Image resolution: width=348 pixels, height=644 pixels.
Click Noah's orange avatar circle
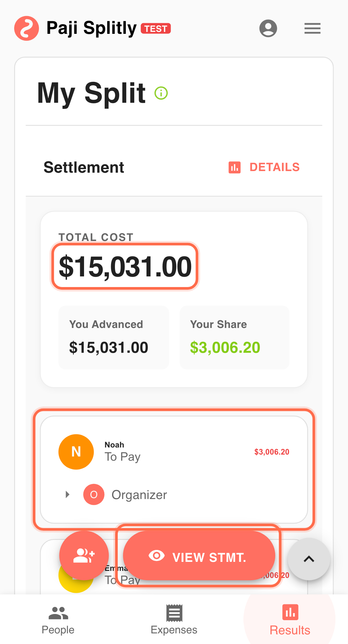[76, 452]
